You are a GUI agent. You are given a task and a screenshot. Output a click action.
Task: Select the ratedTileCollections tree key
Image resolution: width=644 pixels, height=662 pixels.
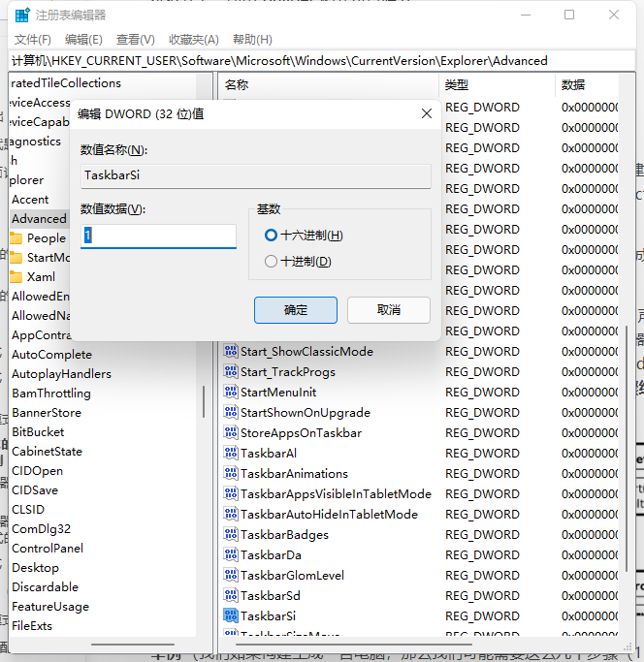click(x=66, y=83)
